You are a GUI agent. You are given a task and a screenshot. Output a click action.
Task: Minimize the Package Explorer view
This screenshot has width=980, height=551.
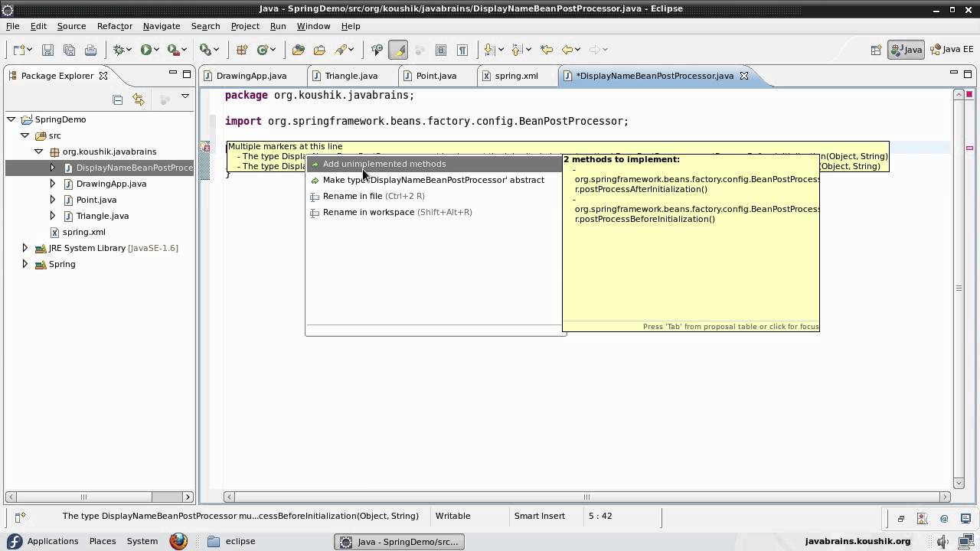point(172,73)
